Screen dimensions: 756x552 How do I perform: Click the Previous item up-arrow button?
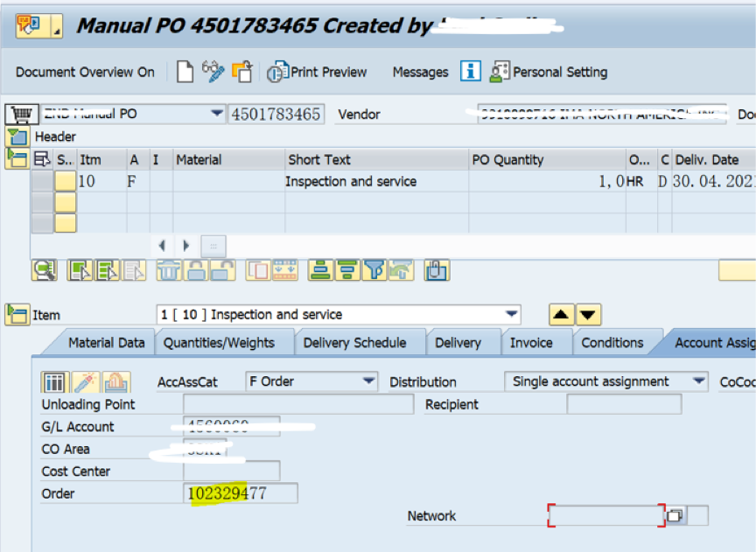point(561,315)
